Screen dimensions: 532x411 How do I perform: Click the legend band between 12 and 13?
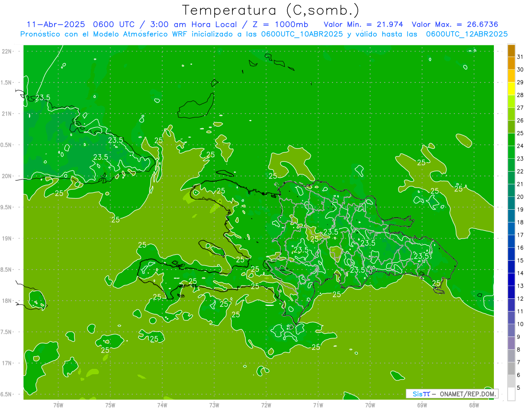click(x=511, y=292)
